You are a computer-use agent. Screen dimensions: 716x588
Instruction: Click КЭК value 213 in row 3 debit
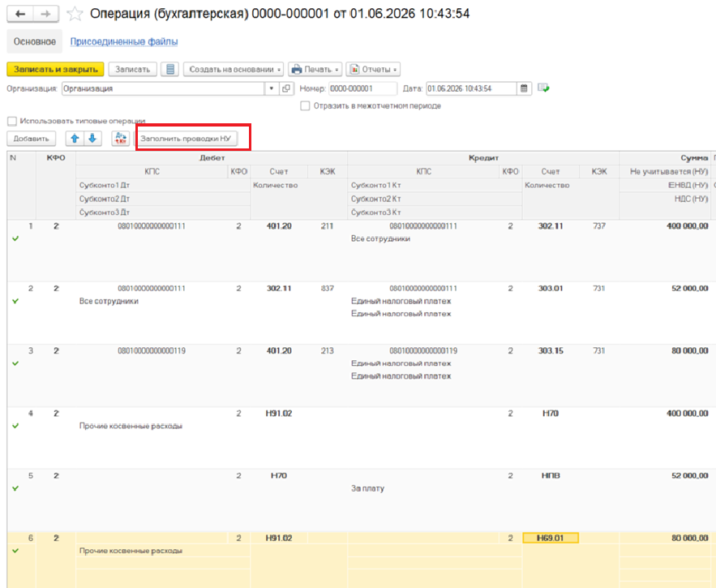coord(327,351)
